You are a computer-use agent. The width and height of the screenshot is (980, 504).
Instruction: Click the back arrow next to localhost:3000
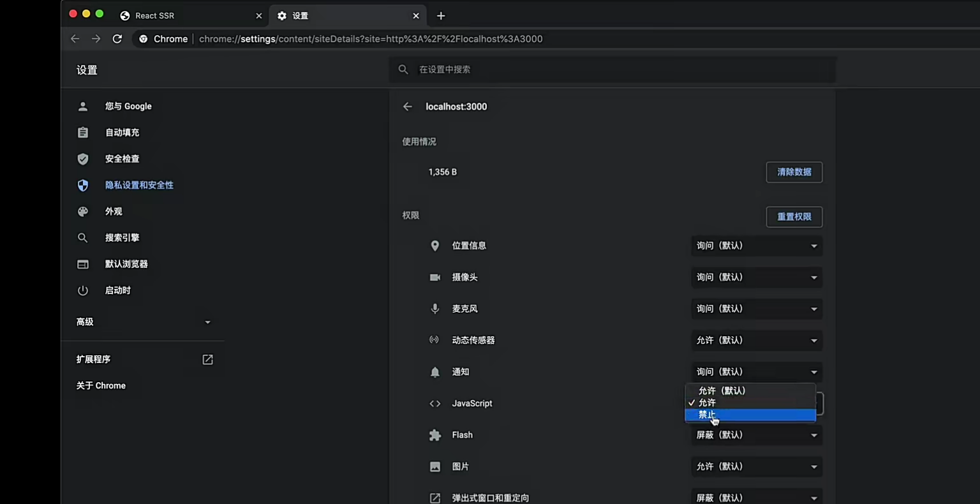click(408, 107)
